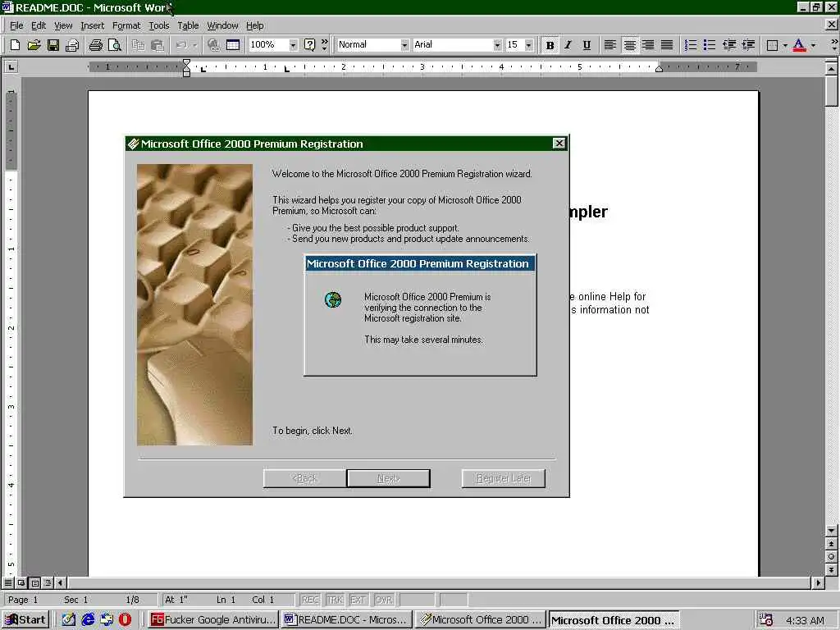
Task: Click the Undo arrow icon
Action: pos(181,45)
